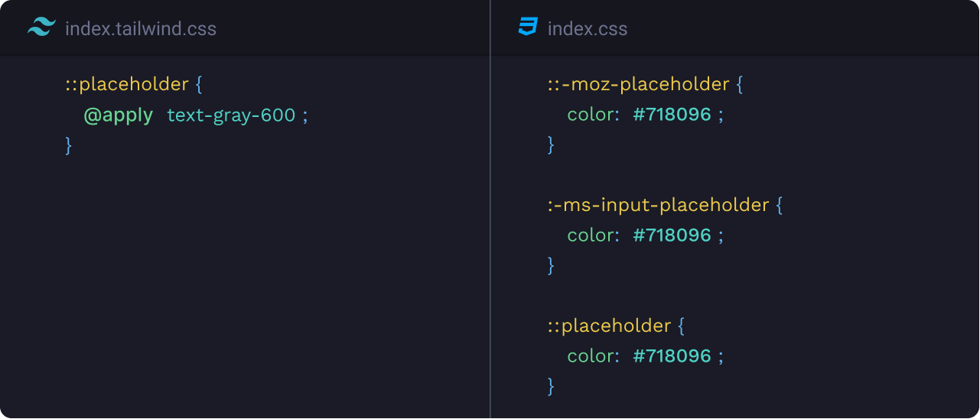The width and height of the screenshot is (980, 419).
Task: Click the CSS3 shield icon
Action: tap(528, 28)
